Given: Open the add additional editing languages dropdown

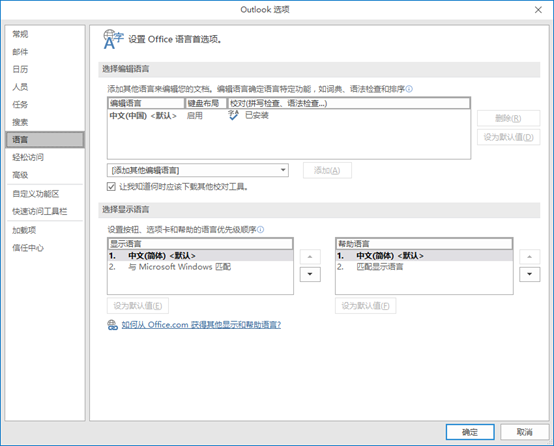Looking at the screenshot, I should [198, 170].
